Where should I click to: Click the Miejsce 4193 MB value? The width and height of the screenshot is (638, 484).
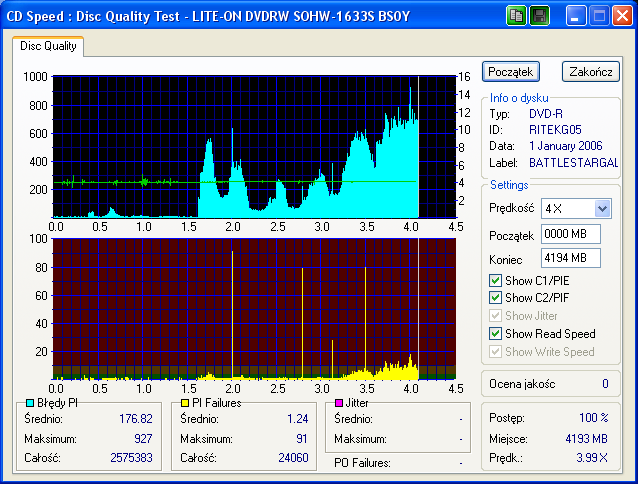pos(586,438)
